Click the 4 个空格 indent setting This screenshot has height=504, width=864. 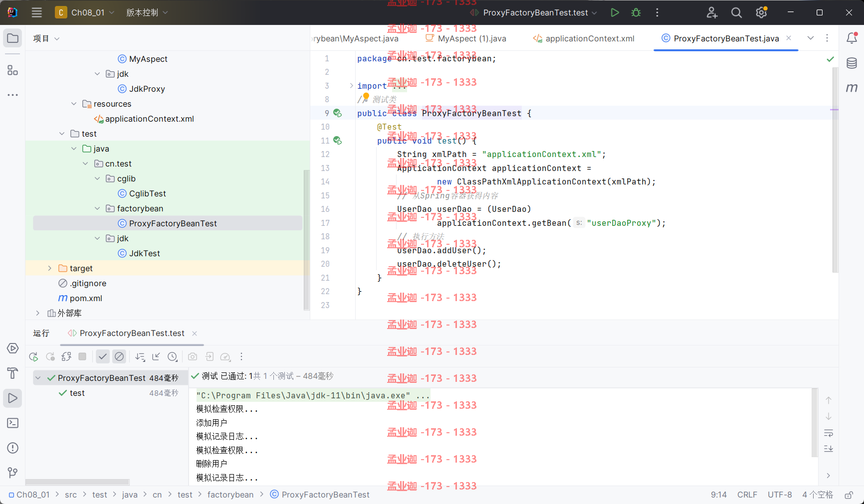click(x=818, y=495)
